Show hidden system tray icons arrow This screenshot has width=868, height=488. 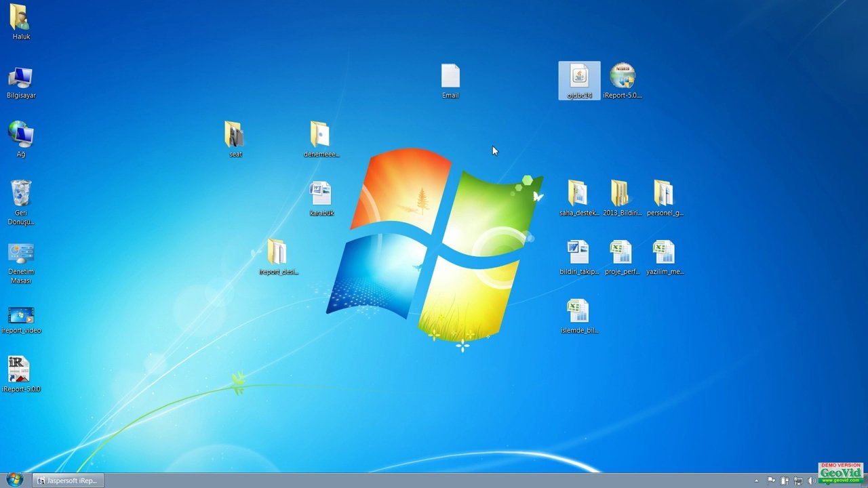click(x=756, y=481)
